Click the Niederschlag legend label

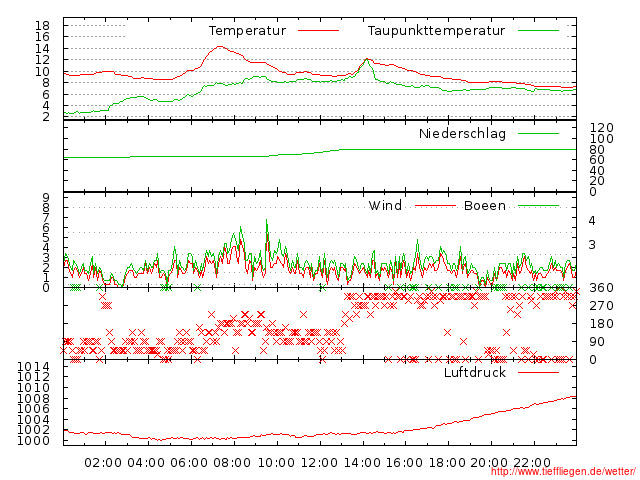(x=462, y=133)
